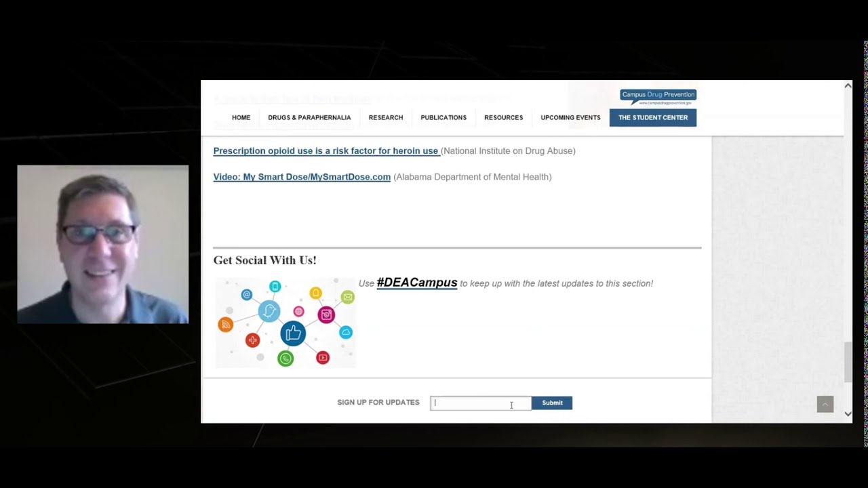The height and width of the screenshot is (488, 868).
Task: Click the Instagram camera icon in graphic
Action: click(x=326, y=314)
